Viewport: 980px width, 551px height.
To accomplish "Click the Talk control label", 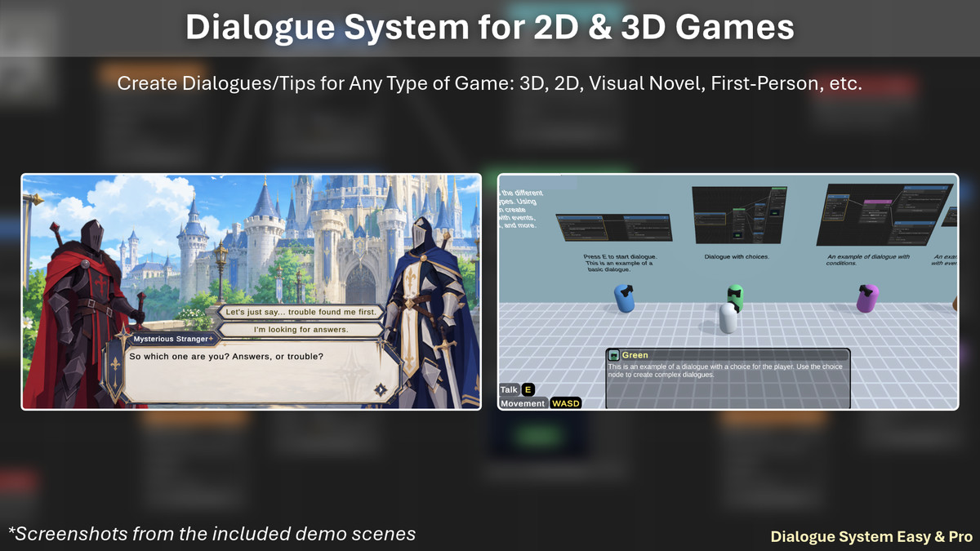I will (509, 389).
